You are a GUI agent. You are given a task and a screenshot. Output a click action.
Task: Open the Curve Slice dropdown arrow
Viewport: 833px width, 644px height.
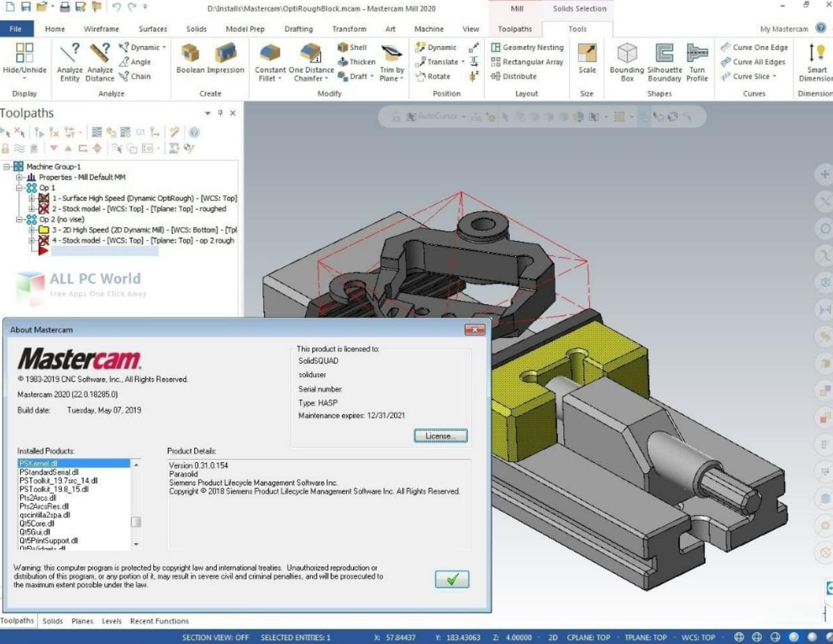(774, 77)
